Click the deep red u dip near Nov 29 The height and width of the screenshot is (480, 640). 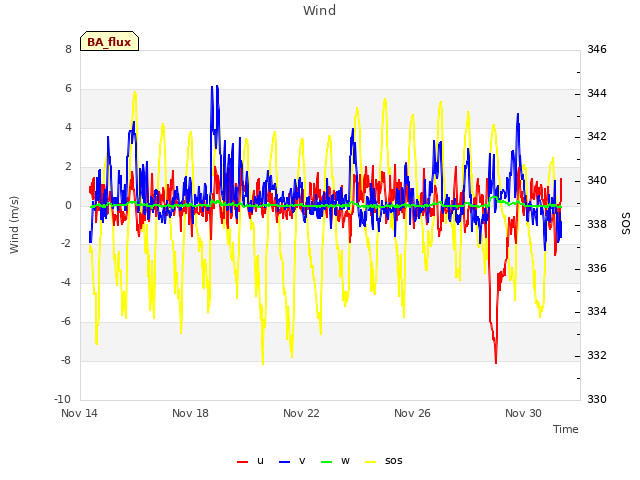point(496,361)
